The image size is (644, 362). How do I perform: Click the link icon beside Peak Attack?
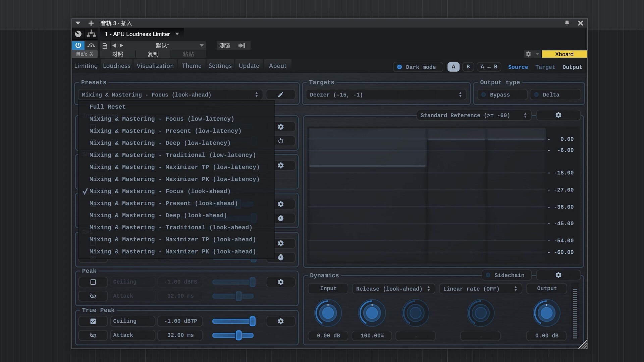pyautogui.click(x=93, y=296)
